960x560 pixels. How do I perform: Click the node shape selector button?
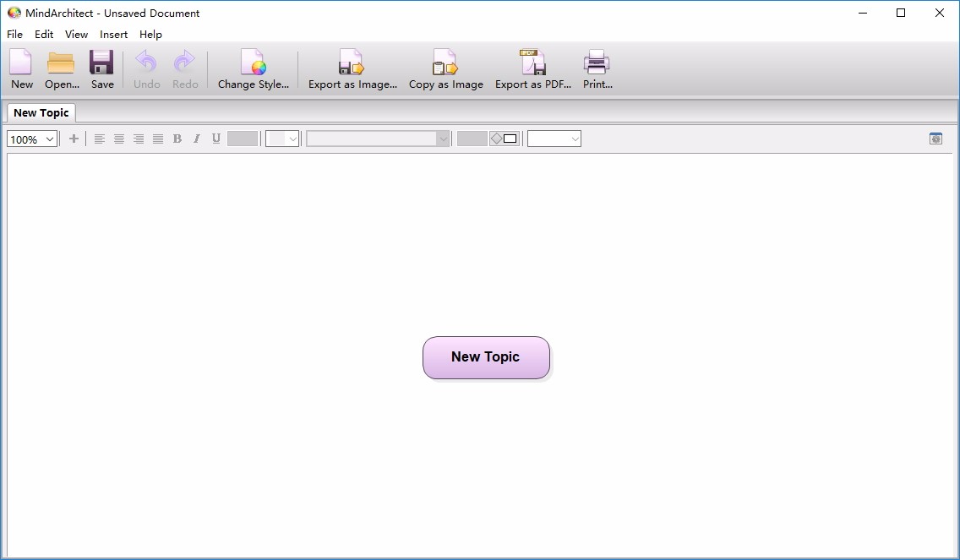(x=504, y=139)
